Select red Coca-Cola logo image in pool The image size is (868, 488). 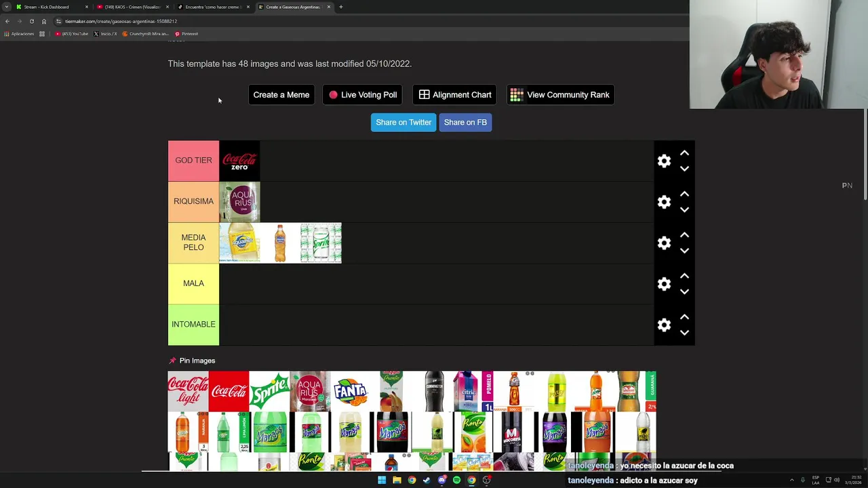[x=229, y=391]
